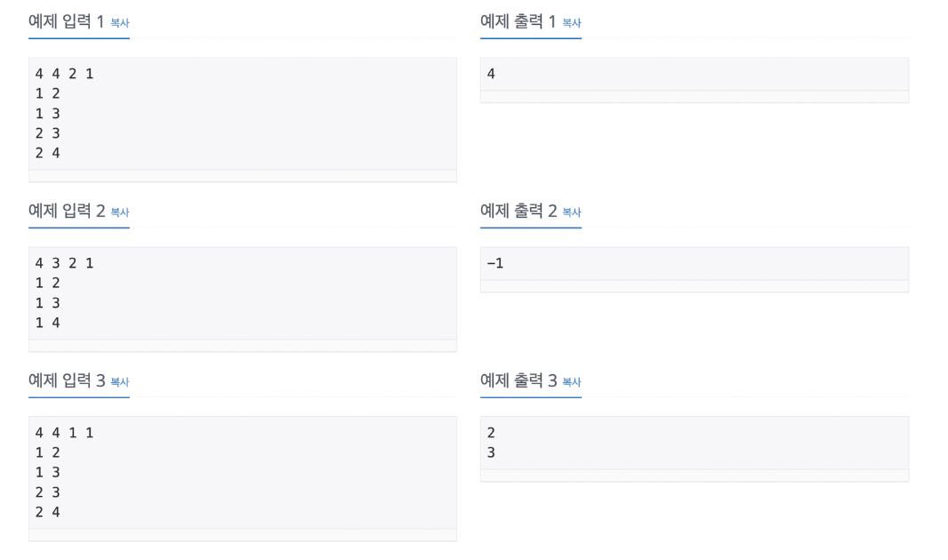Click the '4 4 2 1' line in sample input 1

64,74
